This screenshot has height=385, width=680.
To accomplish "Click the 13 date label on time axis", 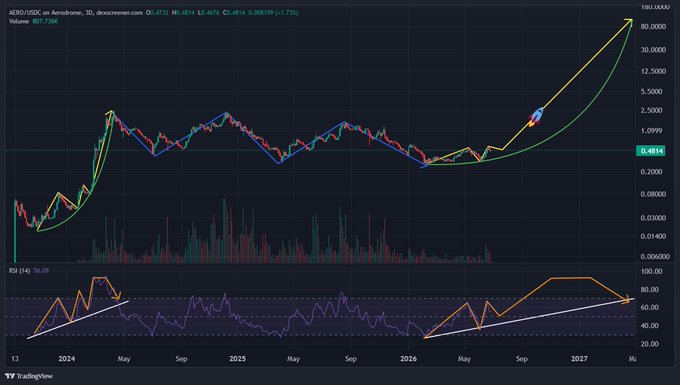I will 14,359.
